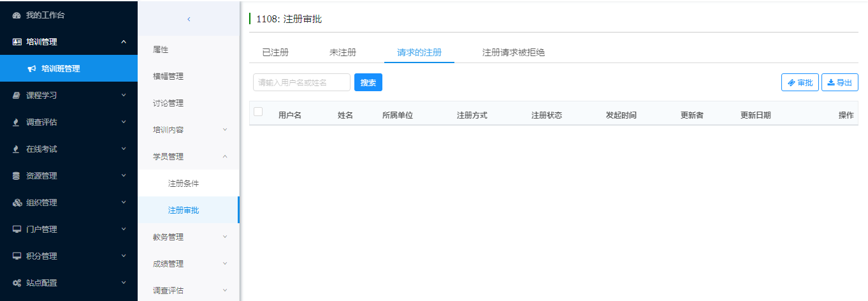The image size is (868, 301).
Task: Click the book icon beside 课程学习
Action: (x=17, y=96)
